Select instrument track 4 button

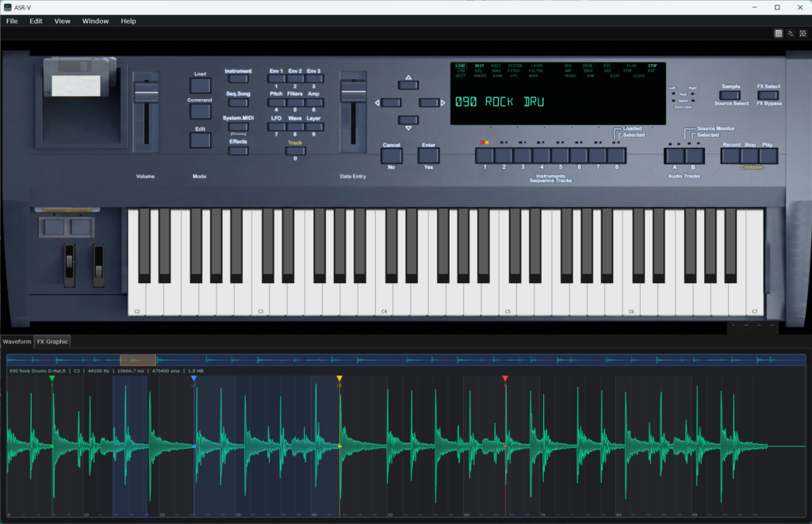[x=541, y=156]
